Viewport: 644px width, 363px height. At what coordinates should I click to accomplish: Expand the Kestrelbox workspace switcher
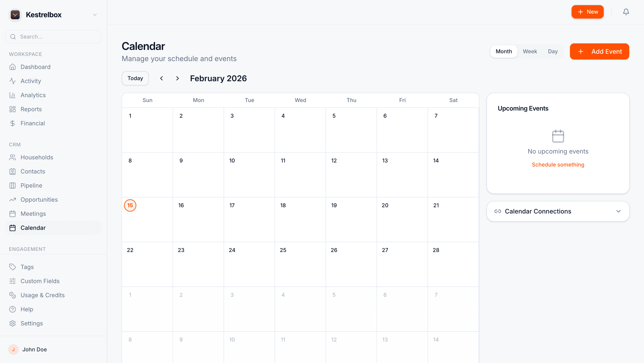click(x=95, y=15)
